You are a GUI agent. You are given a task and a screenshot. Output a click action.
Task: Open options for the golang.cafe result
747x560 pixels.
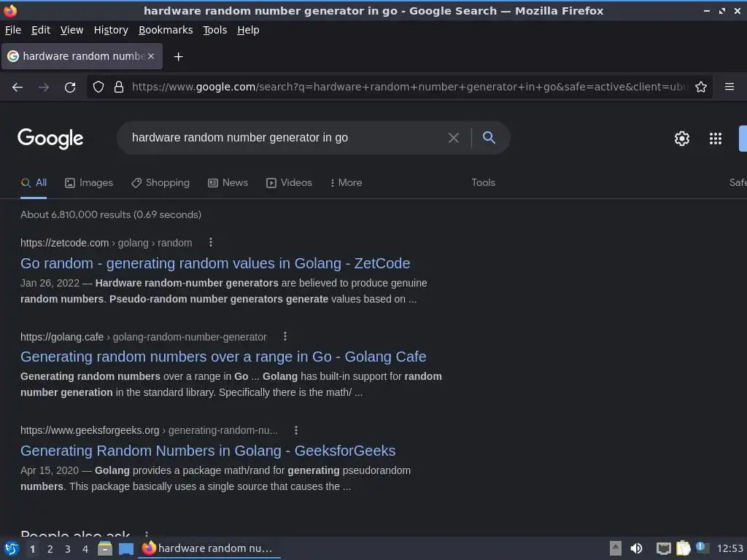coord(285,336)
